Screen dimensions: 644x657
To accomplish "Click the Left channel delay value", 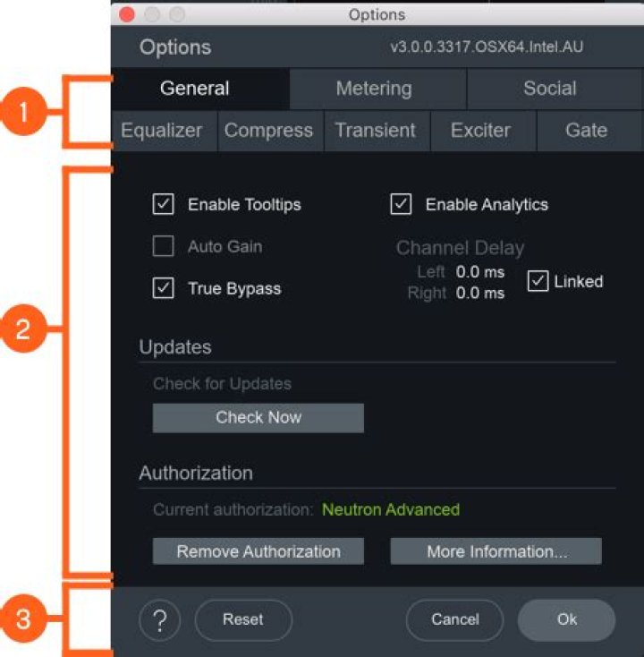I will click(x=479, y=272).
